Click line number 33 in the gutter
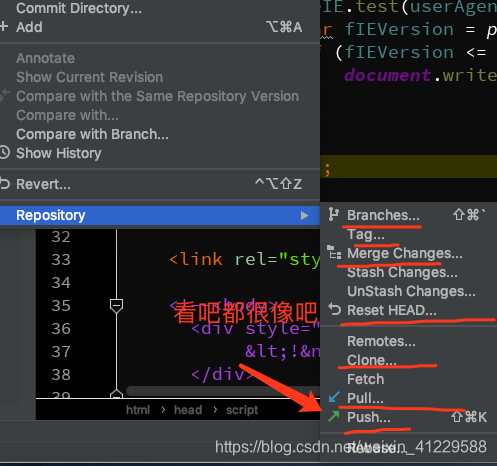Screen dimensions: 497x466 [x=61, y=260]
